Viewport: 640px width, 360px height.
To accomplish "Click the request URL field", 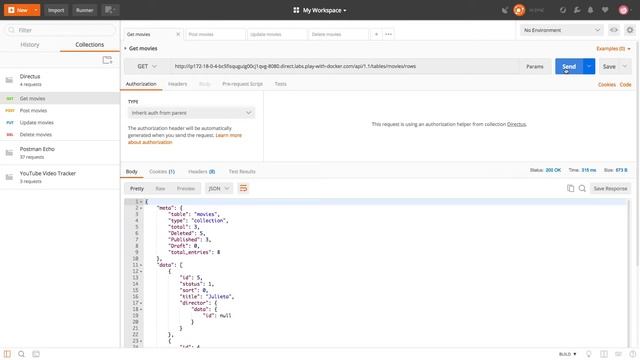I will tap(344, 66).
